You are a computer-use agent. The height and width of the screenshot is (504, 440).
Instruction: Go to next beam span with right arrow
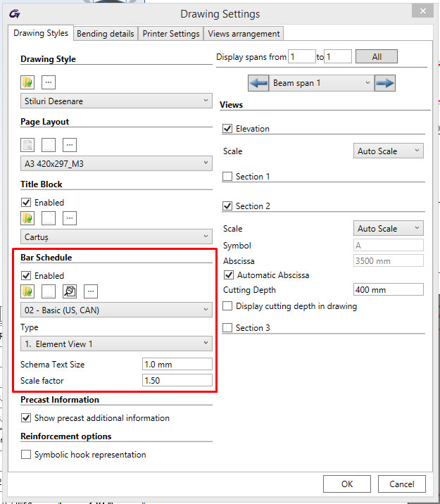pos(384,83)
